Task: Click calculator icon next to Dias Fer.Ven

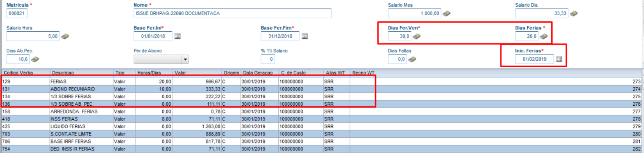Action: [x=416, y=36]
